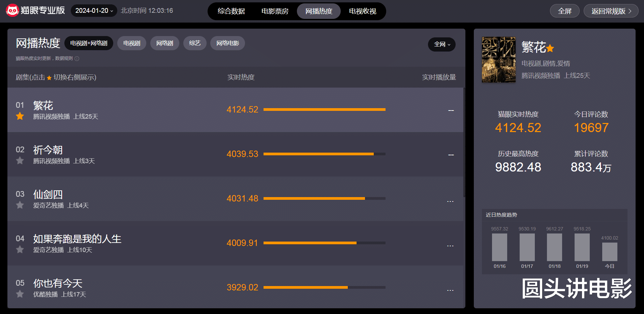Screen dimensions: 644x314
Task: Click 北京时间 12:03:16 clock text
Action: pos(147,11)
